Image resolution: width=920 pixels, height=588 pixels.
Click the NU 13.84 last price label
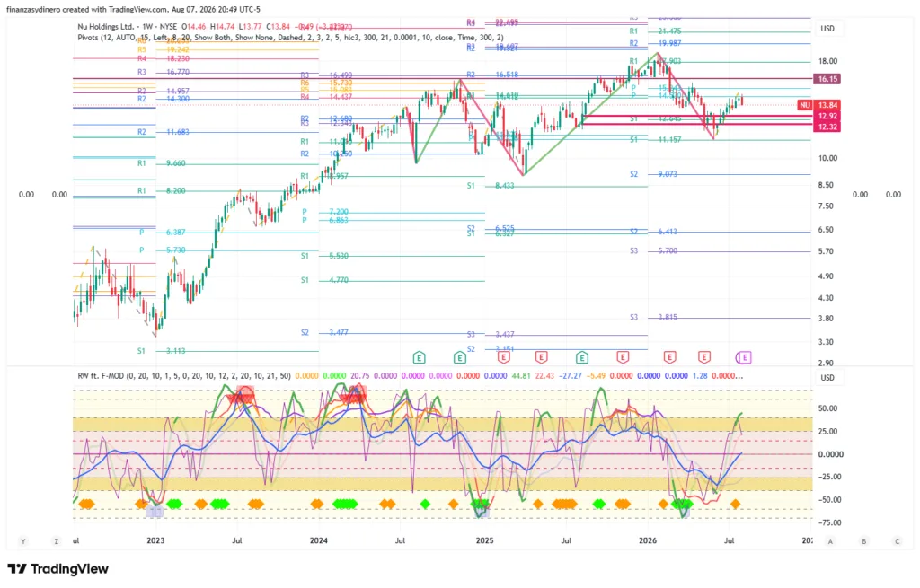[x=818, y=105]
